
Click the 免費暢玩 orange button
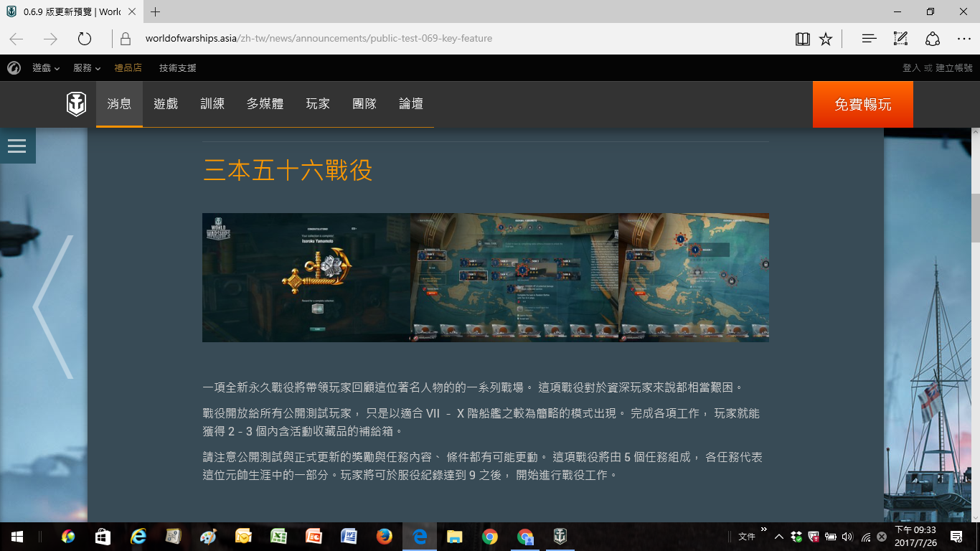coord(862,104)
